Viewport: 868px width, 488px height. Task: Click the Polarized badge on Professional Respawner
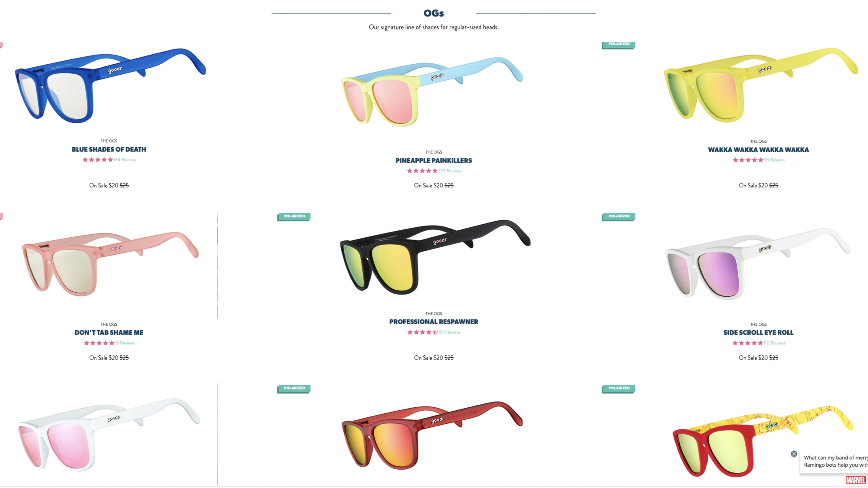[294, 216]
